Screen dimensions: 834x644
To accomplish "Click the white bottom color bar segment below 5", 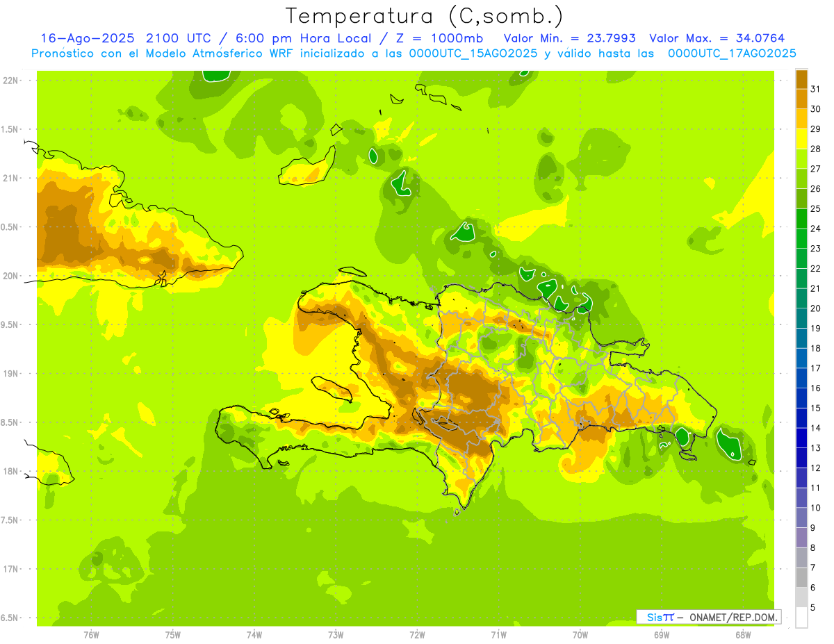I will coord(801,618).
